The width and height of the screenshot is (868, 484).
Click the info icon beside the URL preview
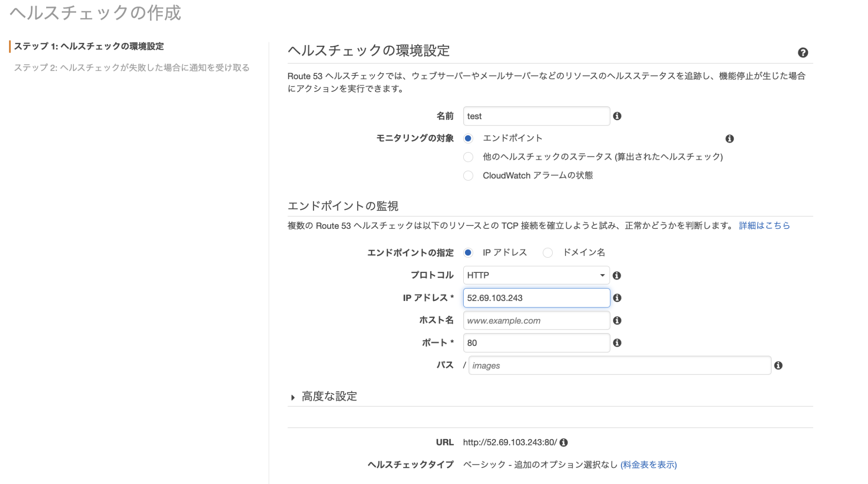pos(564,442)
